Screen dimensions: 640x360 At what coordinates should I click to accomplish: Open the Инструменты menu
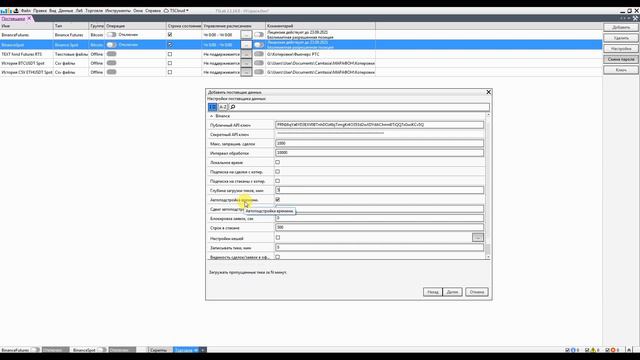(x=118, y=11)
